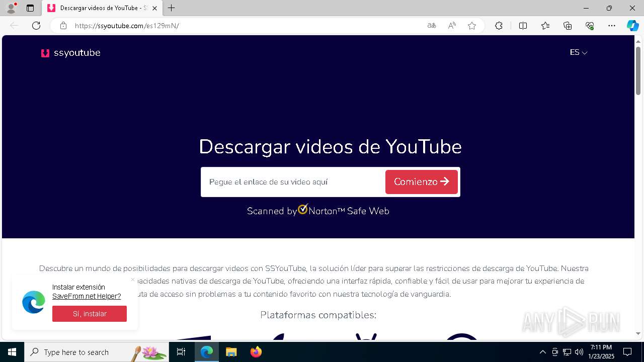Open the Windows Start menu

[12, 352]
